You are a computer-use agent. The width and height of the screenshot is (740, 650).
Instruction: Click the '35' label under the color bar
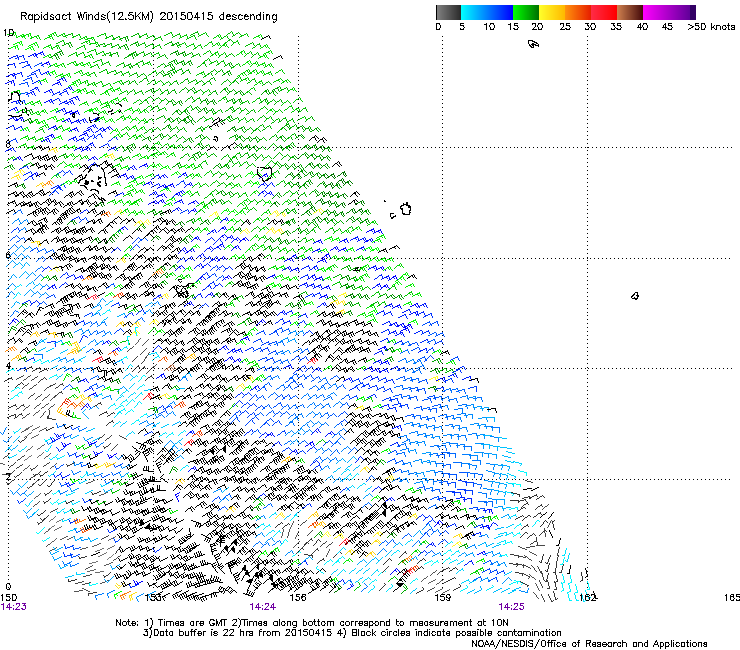point(616,27)
